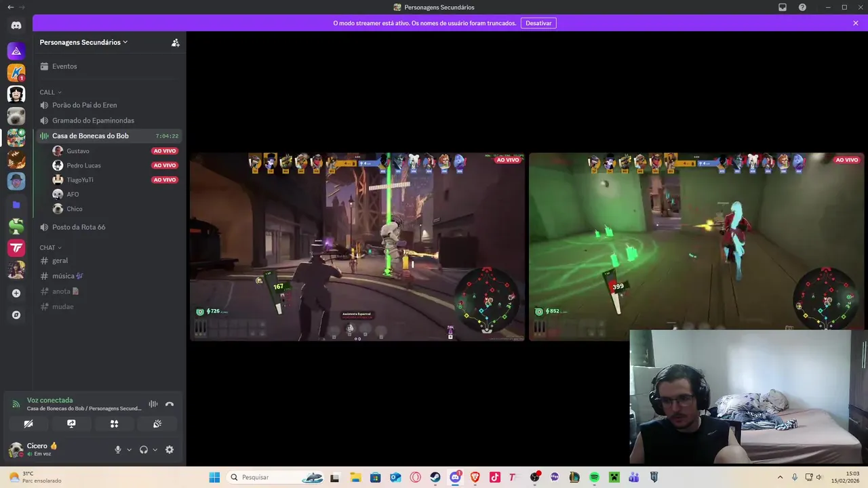Click TiagoYuTi's AO VIVO badge
The height and width of the screenshot is (488, 868).
(165, 180)
